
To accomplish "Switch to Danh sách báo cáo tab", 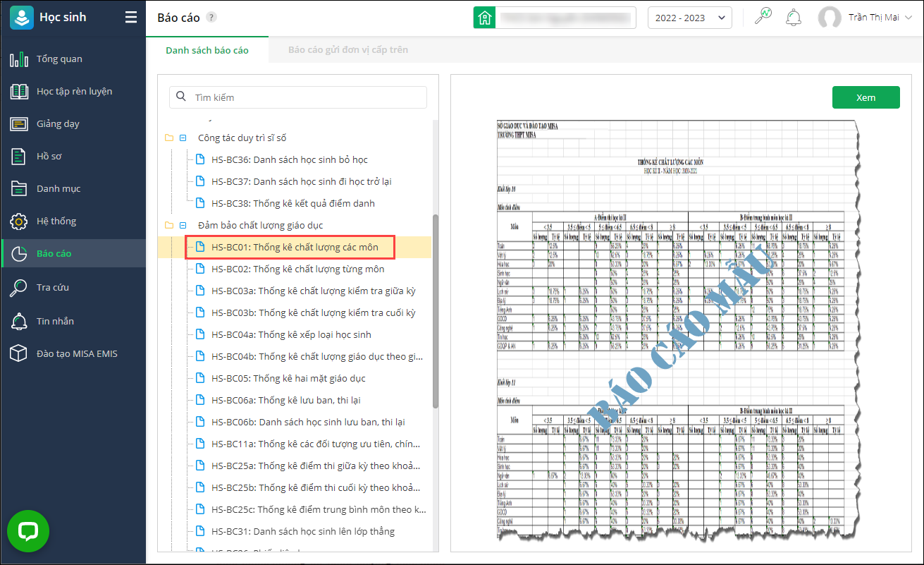I will pyautogui.click(x=207, y=50).
